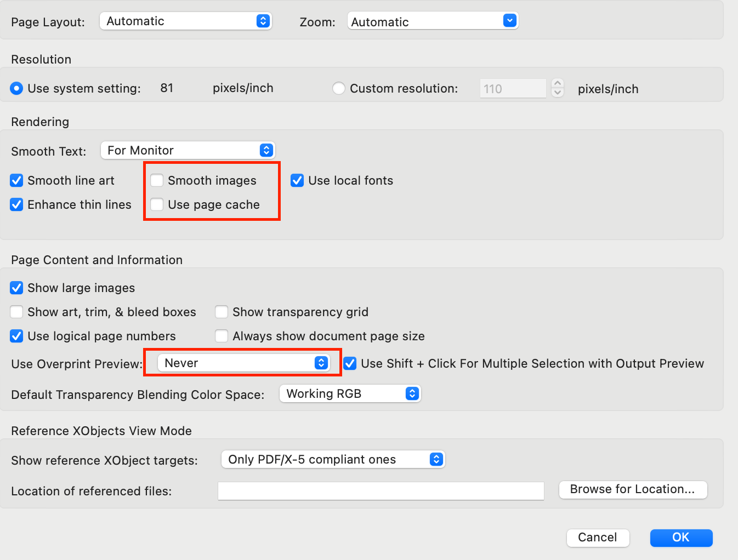Enable Show transparency grid
The height and width of the screenshot is (560, 738).
tap(222, 312)
